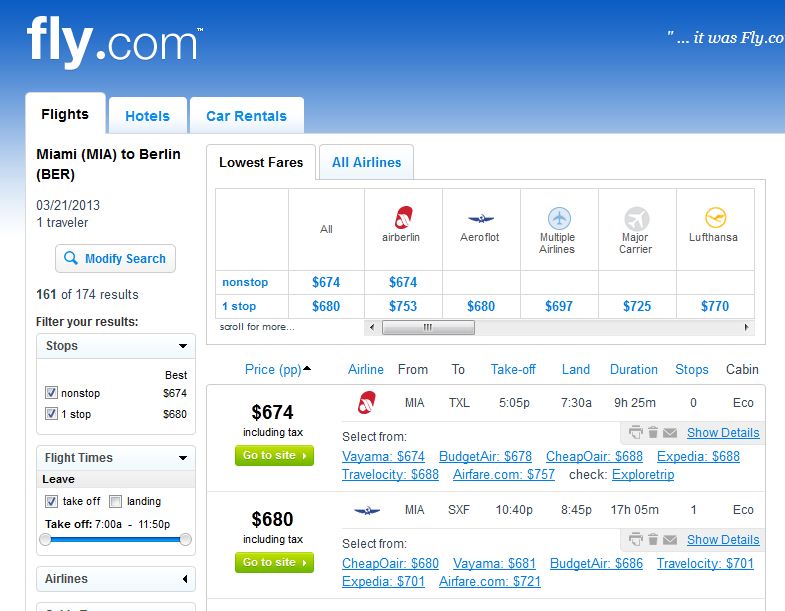Open the BudgetAir: $678 offer link
This screenshot has width=785, height=611.
(485, 456)
